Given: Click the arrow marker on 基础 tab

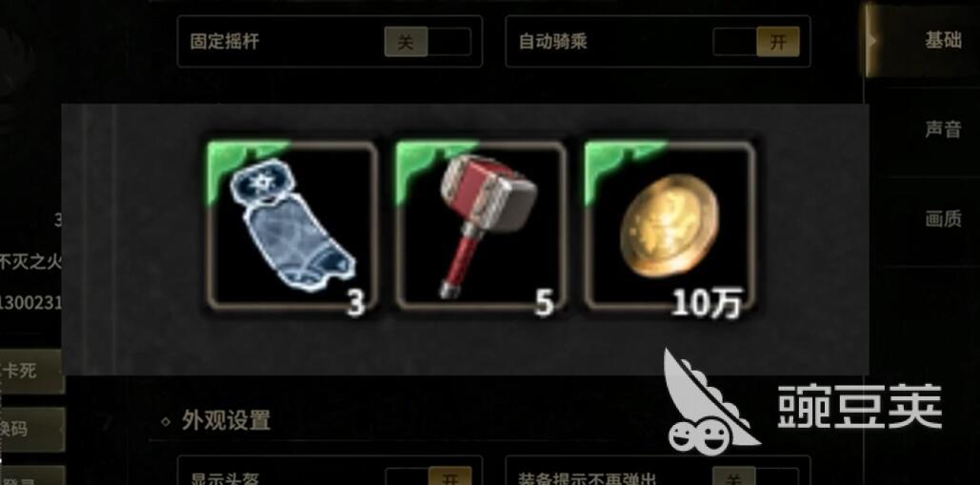Looking at the screenshot, I should click(871, 41).
